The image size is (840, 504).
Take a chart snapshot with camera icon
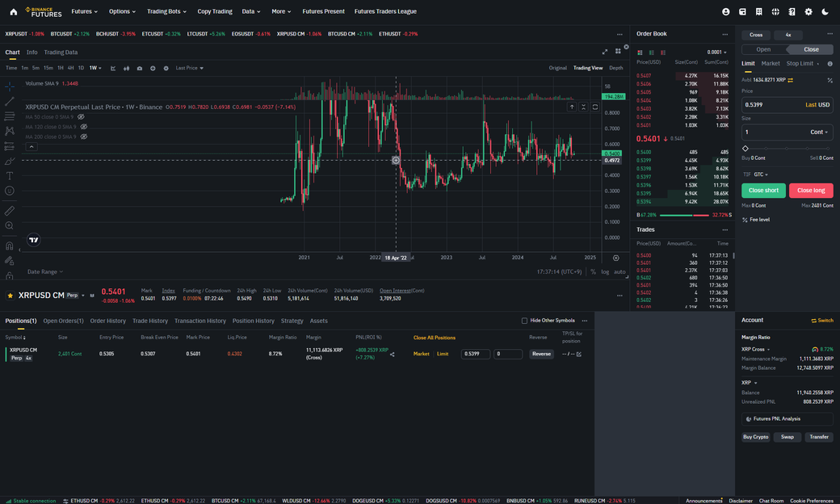pyautogui.click(x=140, y=68)
